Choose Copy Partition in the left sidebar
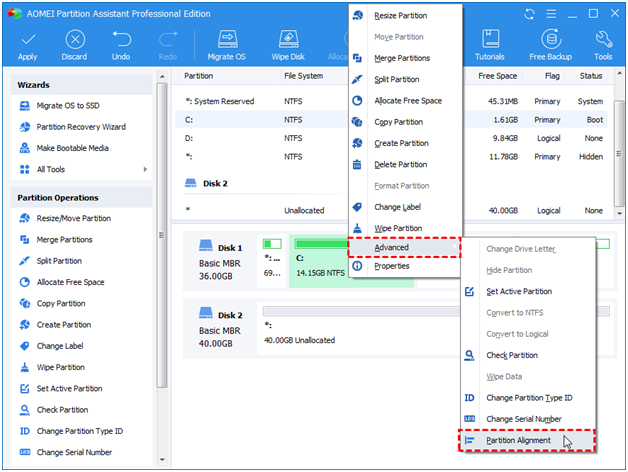The image size is (628, 472). 52,303
